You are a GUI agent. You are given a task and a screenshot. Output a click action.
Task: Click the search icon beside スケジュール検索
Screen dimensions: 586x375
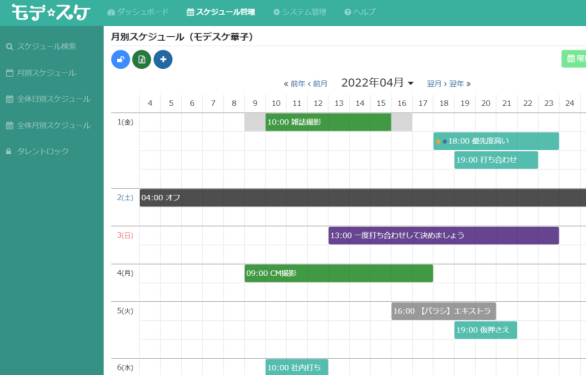point(9,47)
